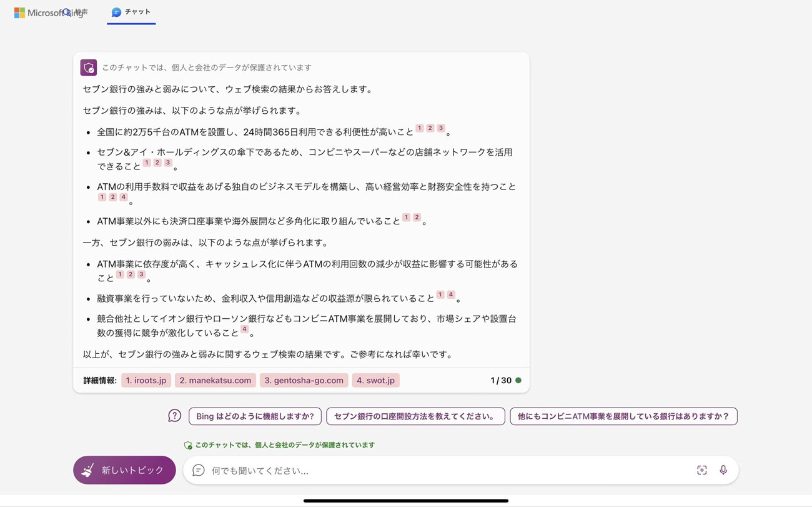Viewport: 812px width, 507px height.
Task: Click the question mark help icon
Action: 175,416
